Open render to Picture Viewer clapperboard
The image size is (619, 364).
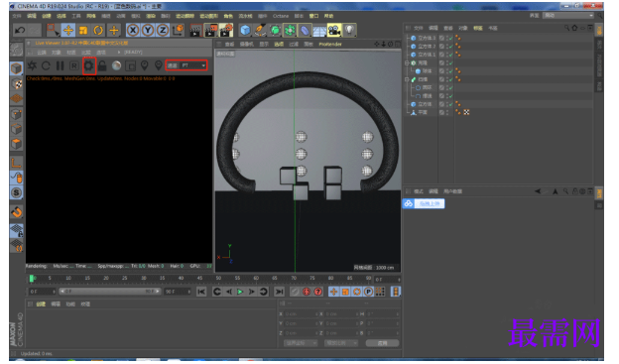[211, 30]
